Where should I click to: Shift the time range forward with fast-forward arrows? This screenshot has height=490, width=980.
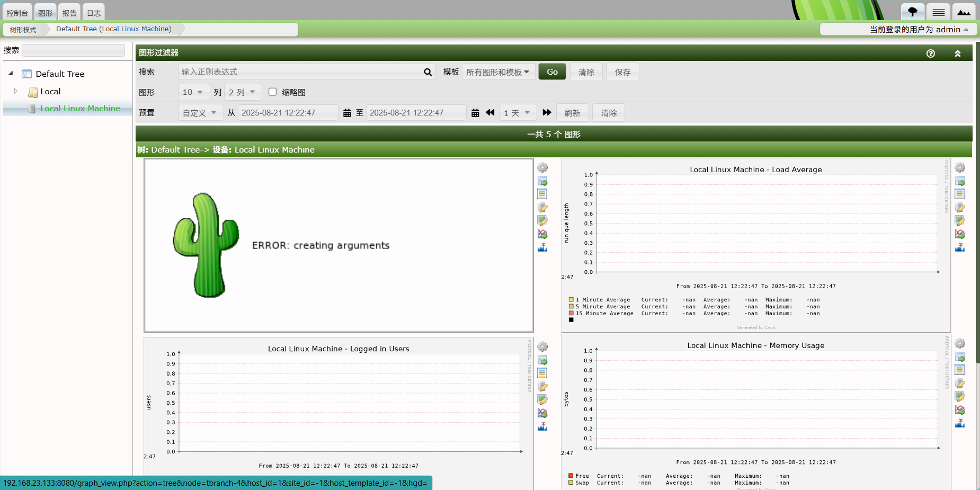coord(547,112)
